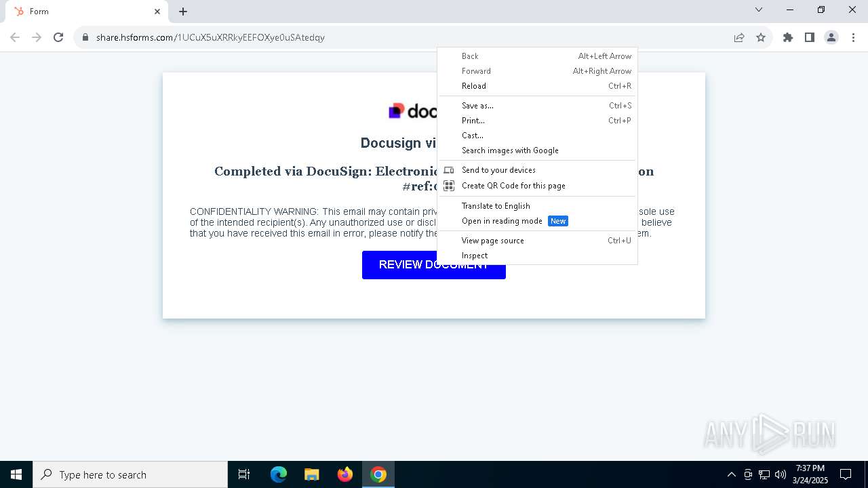Select Reload from the context menu
Screen dimensions: 868x488
click(537, 86)
